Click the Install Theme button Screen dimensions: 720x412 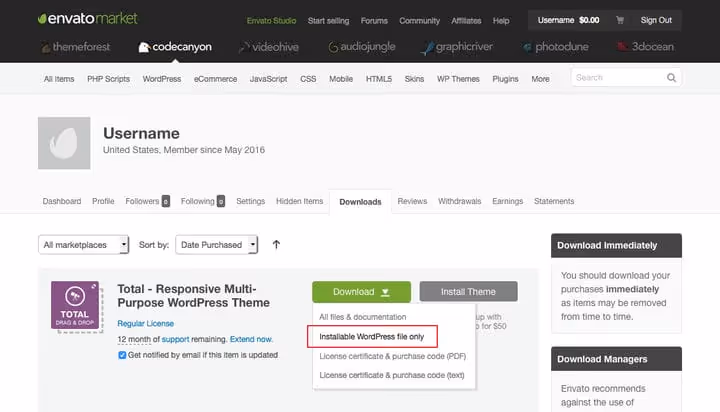tap(468, 292)
